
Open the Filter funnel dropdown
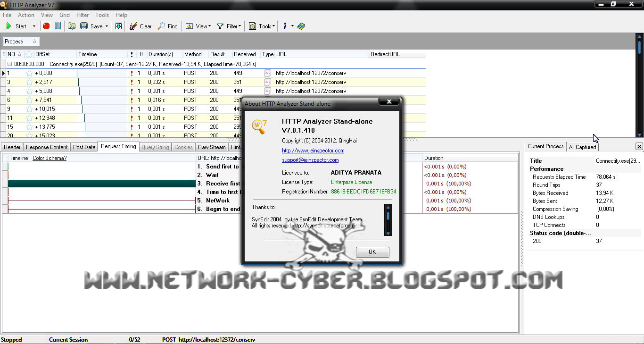229,26
